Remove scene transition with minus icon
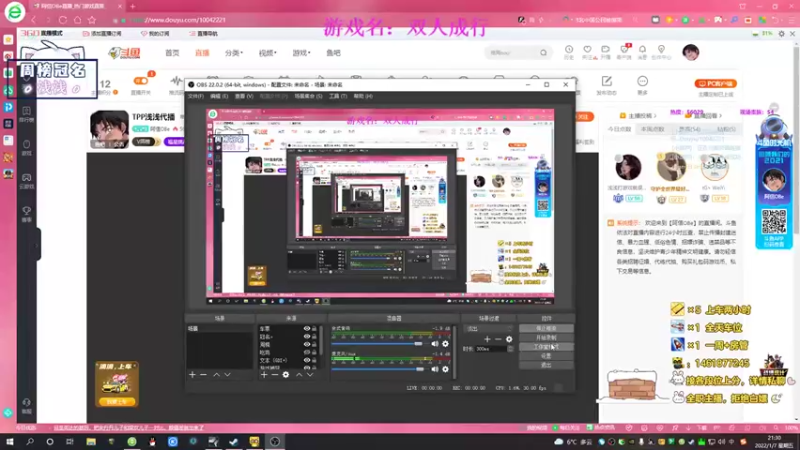 (x=498, y=339)
